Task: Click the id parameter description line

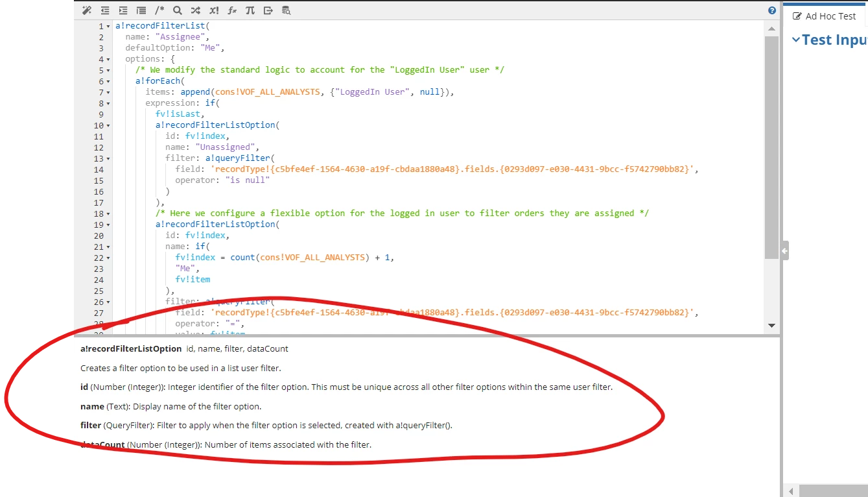Action: tap(346, 388)
